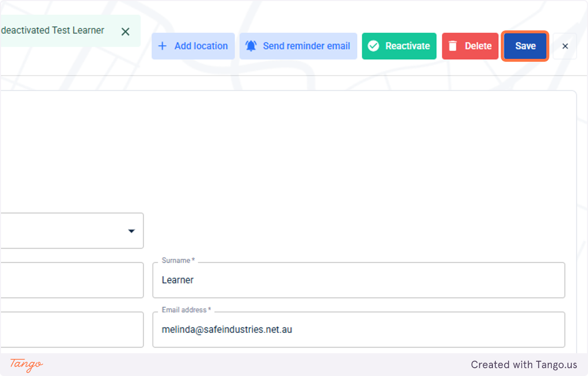Screen dimensions: 588x376
Task: Open the dropdown above the Surname field
Action: [x=72, y=230]
